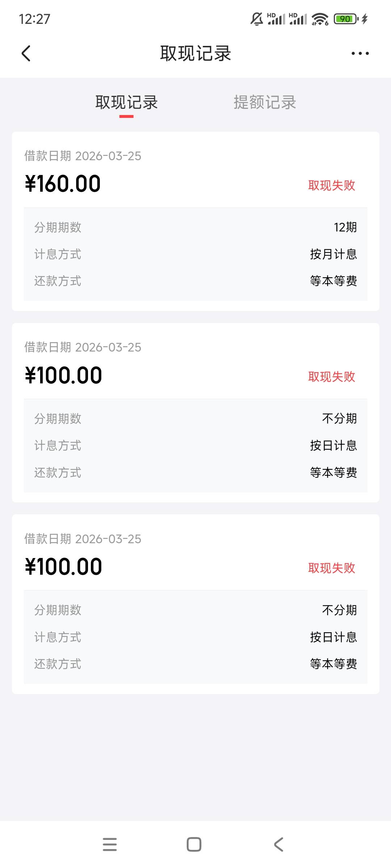Open the three-dot more options menu
This screenshot has height=868, width=391.
[x=360, y=54]
